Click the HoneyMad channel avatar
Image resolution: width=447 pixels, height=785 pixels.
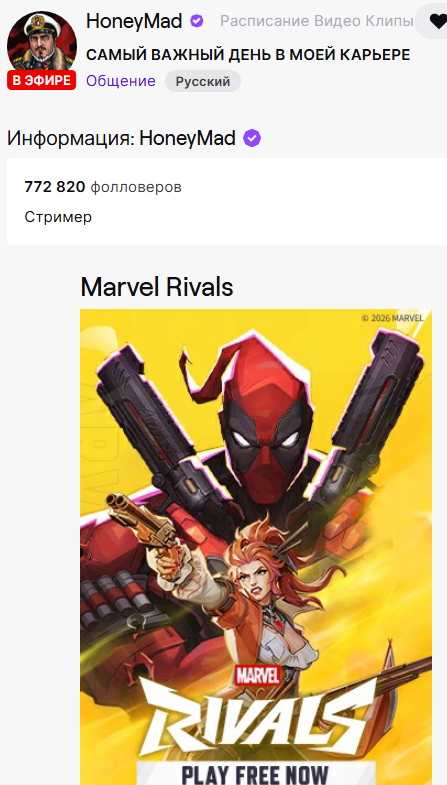42,45
